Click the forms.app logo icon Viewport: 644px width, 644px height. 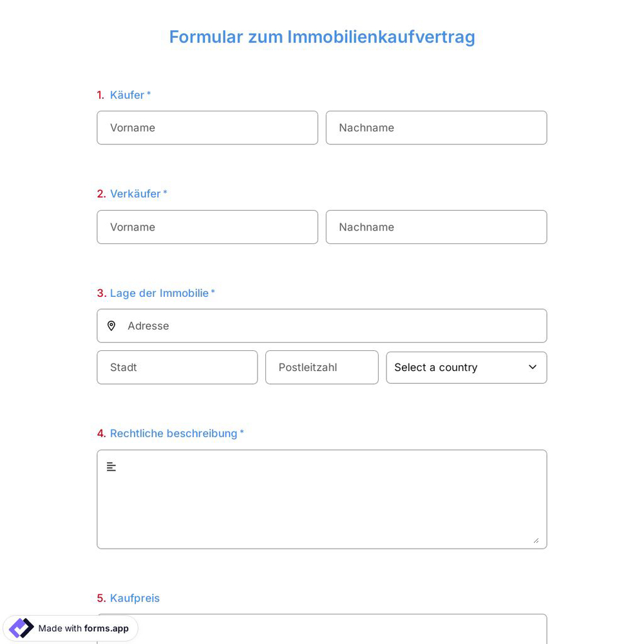21,628
